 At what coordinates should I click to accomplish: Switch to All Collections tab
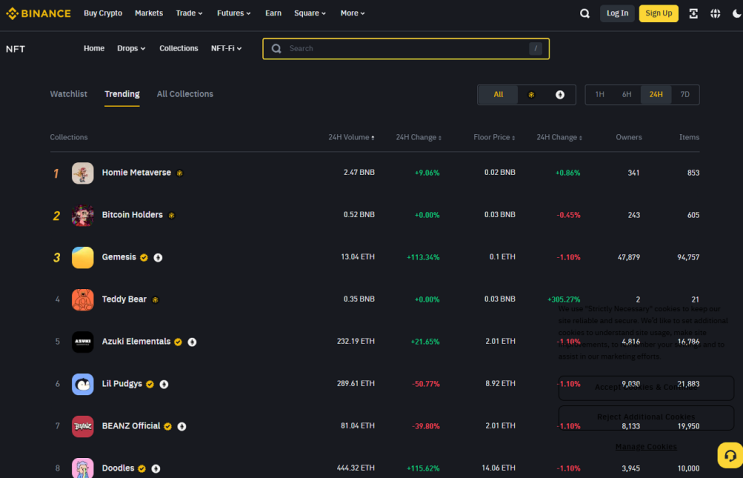pos(185,94)
